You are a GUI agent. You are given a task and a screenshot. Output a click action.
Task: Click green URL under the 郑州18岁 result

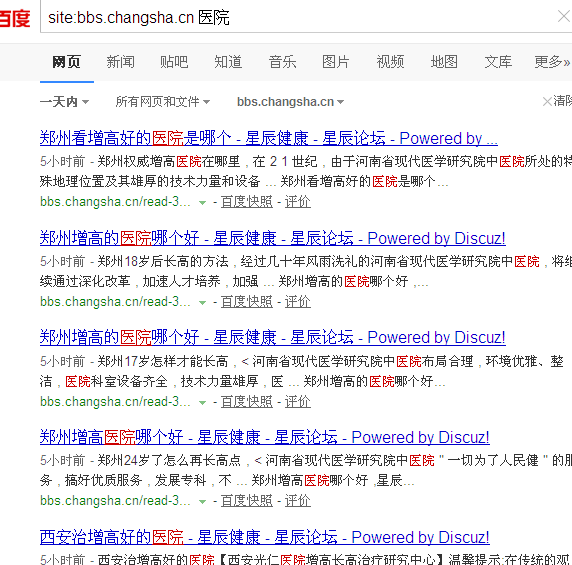[115, 302]
